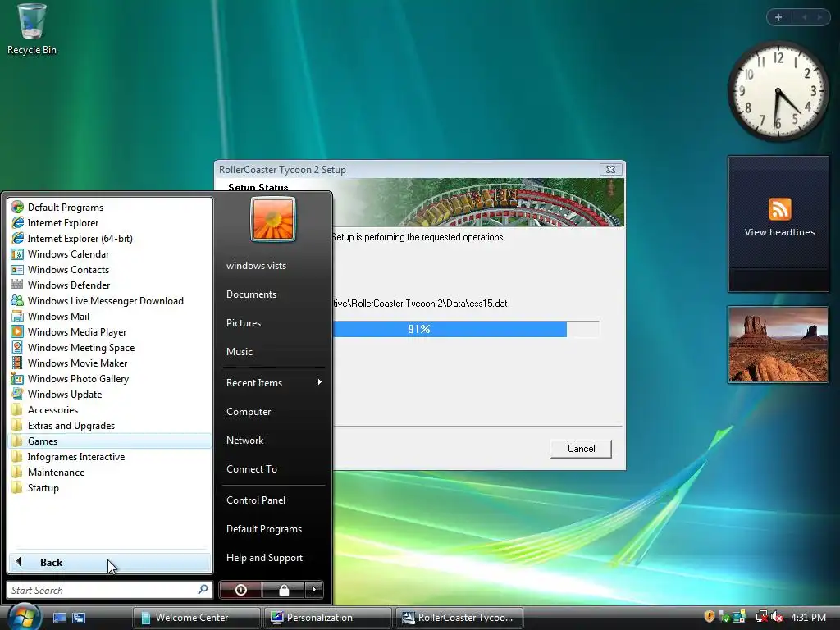Launch Windows Media Player
The image size is (840, 630).
pyautogui.click(x=77, y=331)
